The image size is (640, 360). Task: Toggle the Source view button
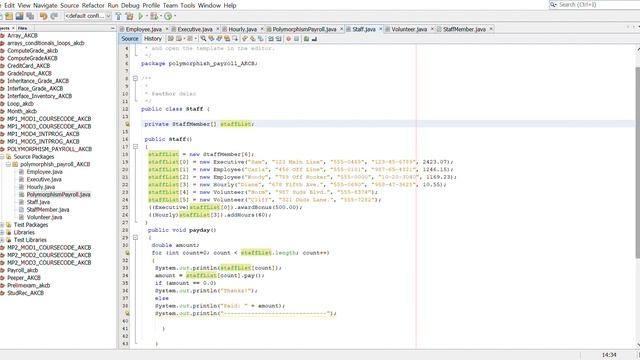[x=130, y=38]
